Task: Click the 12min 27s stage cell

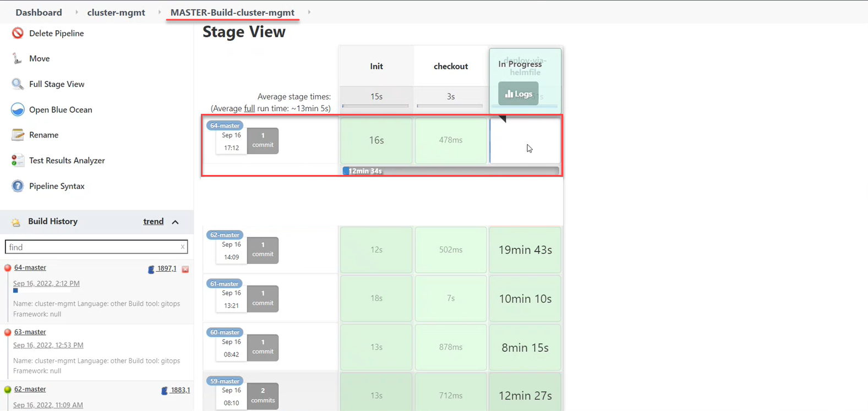Action: (525, 393)
